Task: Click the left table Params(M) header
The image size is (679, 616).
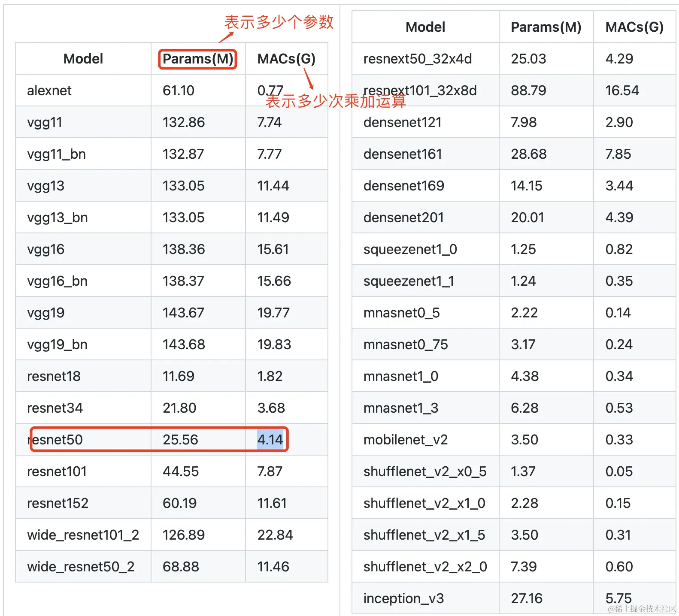Action: click(x=198, y=59)
